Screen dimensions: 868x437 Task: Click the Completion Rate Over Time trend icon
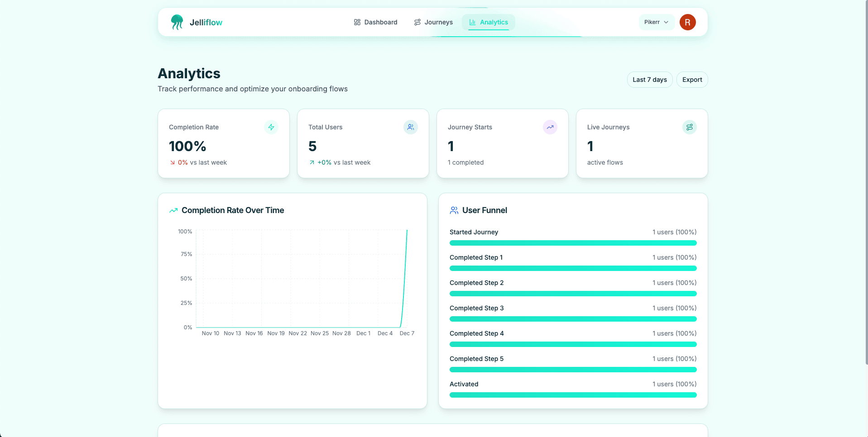pyautogui.click(x=173, y=210)
